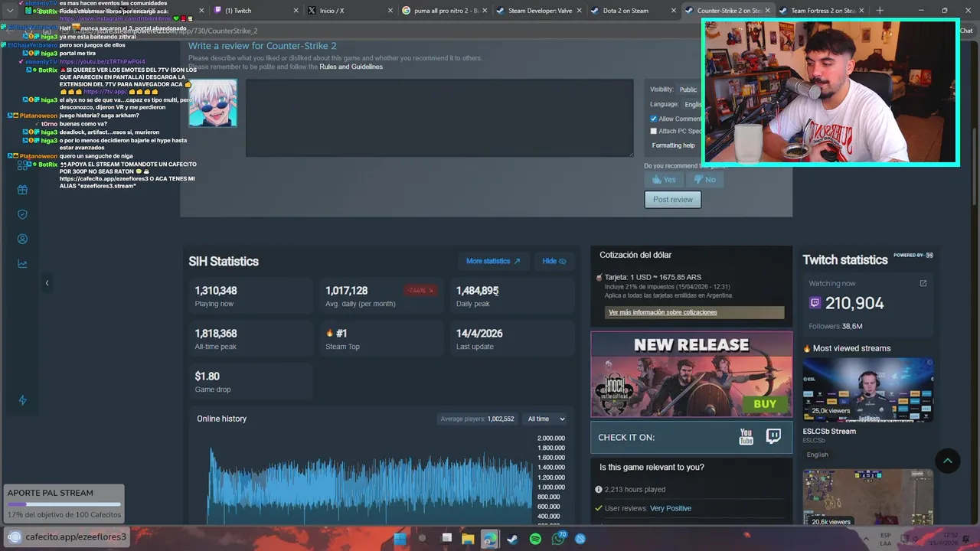This screenshot has width=980, height=551.
Task: Open Steam from the taskbar
Action: (x=512, y=539)
